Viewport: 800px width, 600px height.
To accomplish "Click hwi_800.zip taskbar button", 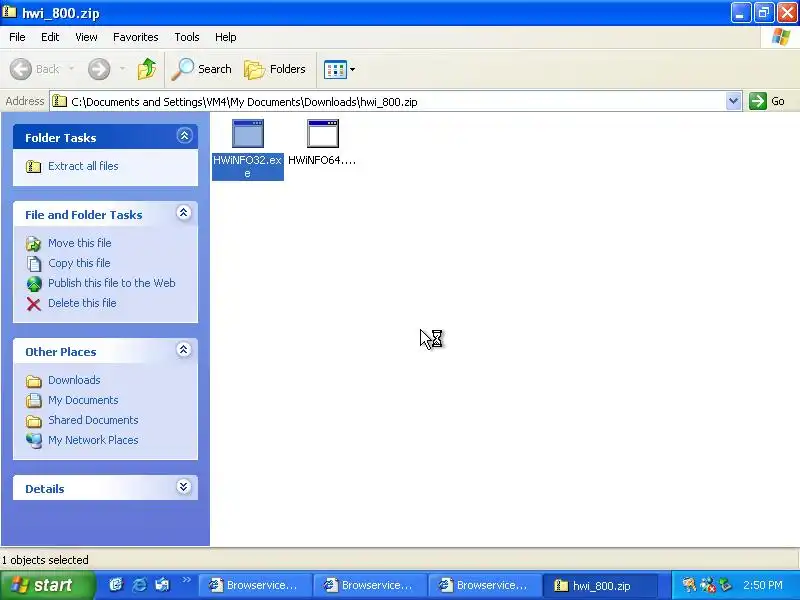I will click(601, 585).
